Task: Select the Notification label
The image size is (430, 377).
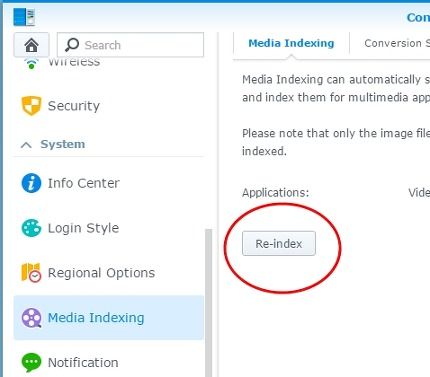Action: click(x=83, y=362)
